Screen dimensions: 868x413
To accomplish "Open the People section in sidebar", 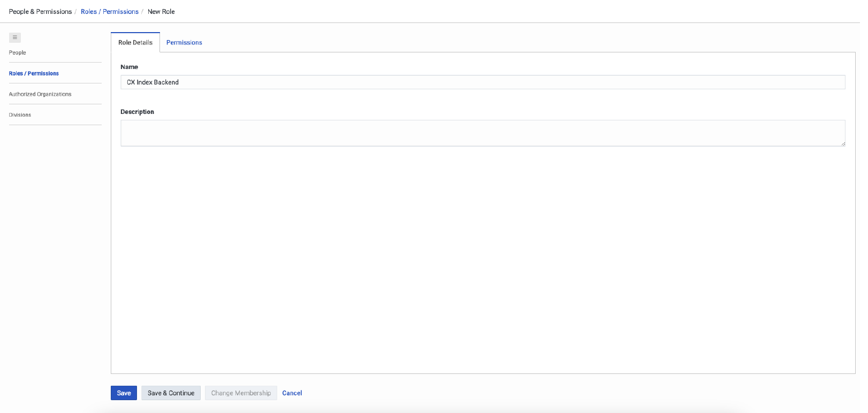I will [17, 52].
